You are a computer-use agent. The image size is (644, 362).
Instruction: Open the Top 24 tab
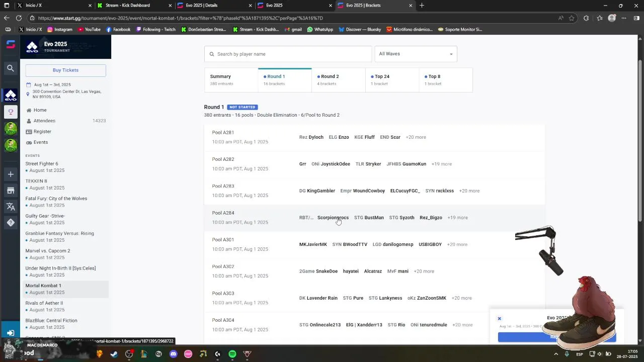(392, 80)
